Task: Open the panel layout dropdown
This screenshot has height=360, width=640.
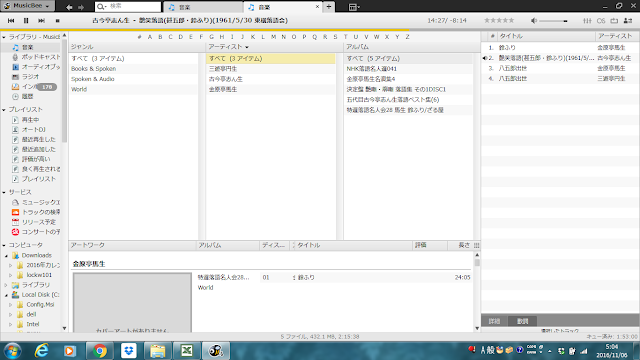Action: tap(354, 7)
